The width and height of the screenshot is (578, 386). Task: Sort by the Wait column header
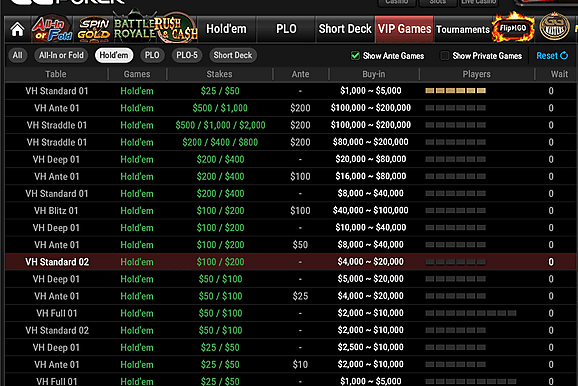559,74
